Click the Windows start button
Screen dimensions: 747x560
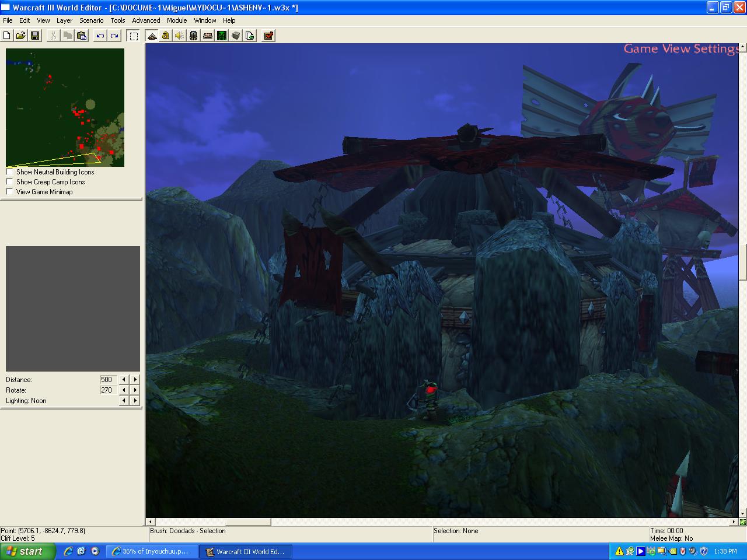[x=28, y=551]
